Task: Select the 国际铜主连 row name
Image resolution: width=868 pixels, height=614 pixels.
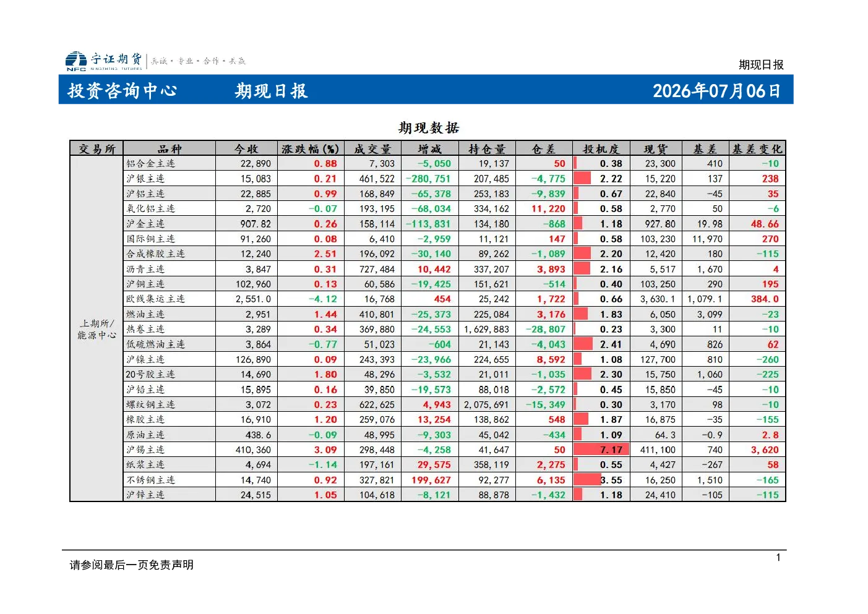Action: (x=151, y=239)
